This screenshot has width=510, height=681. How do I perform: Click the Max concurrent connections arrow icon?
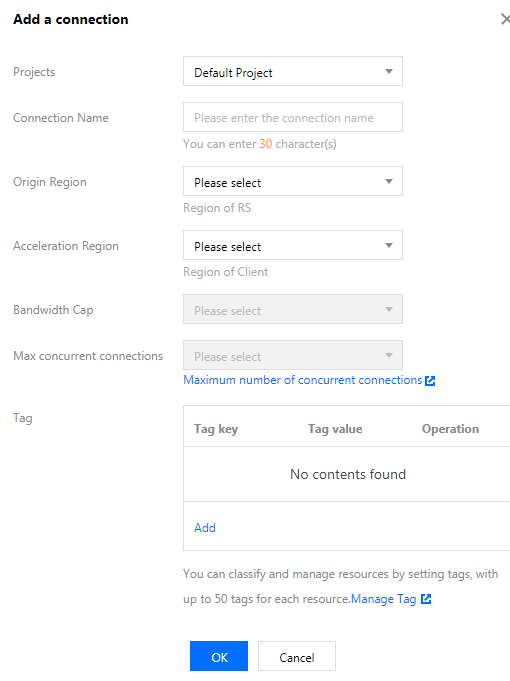[x=389, y=356]
